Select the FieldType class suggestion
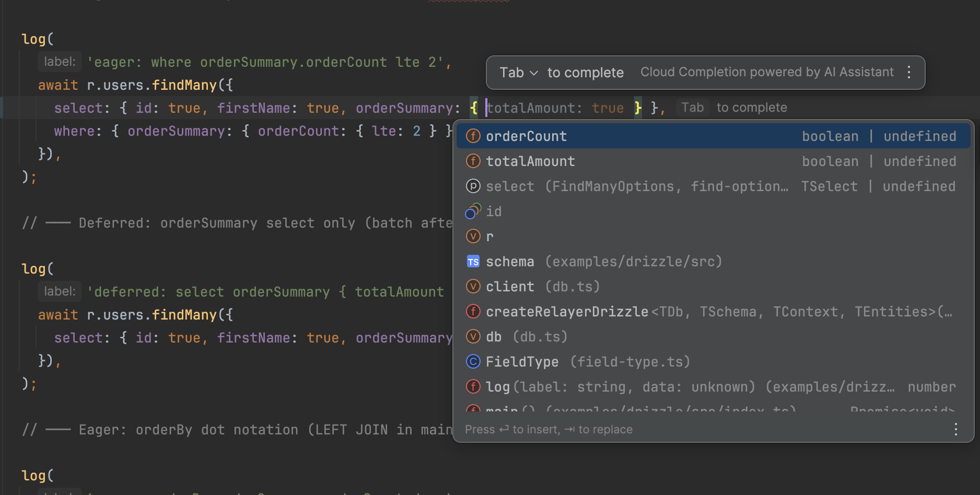980x495 pixels. [x=522, y=361]
